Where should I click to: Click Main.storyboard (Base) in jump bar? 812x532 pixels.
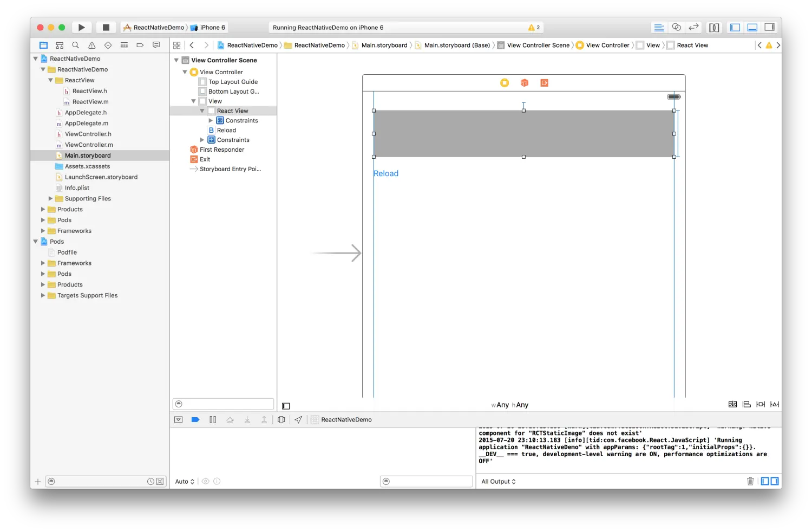click(x=452, y=46)
